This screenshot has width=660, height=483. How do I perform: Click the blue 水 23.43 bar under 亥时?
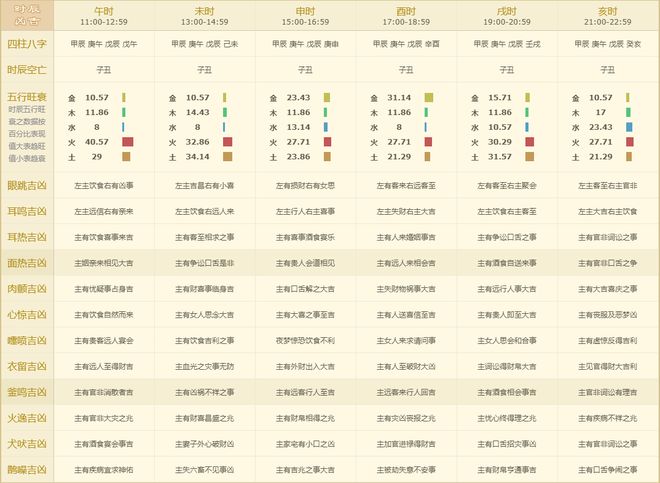point(629,127)
